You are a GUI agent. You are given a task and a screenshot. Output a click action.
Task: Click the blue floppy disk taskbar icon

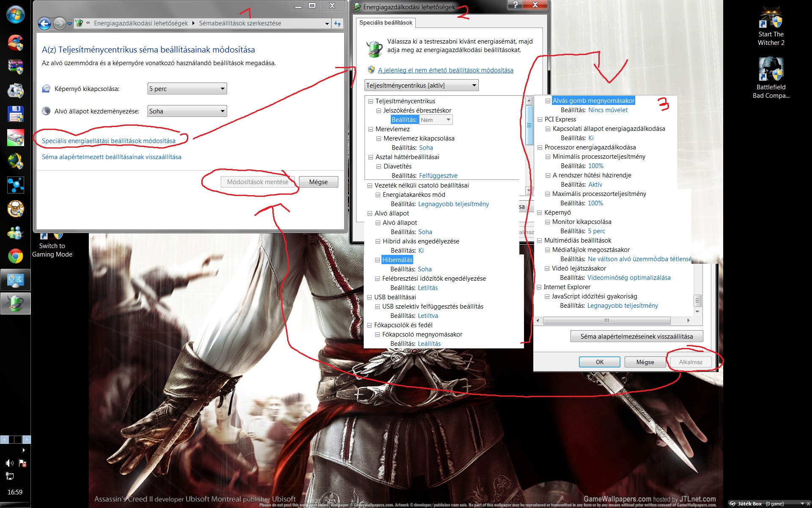tap(16, 114)
